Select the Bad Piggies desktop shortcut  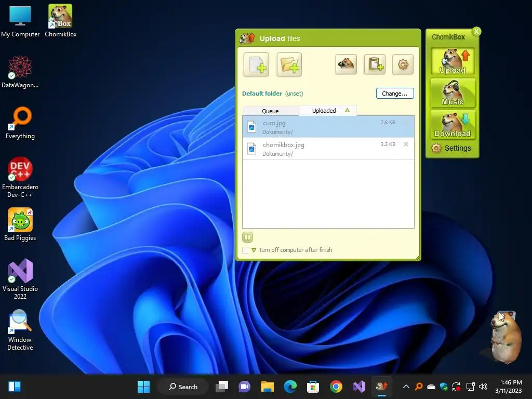(x=20, y=224)
